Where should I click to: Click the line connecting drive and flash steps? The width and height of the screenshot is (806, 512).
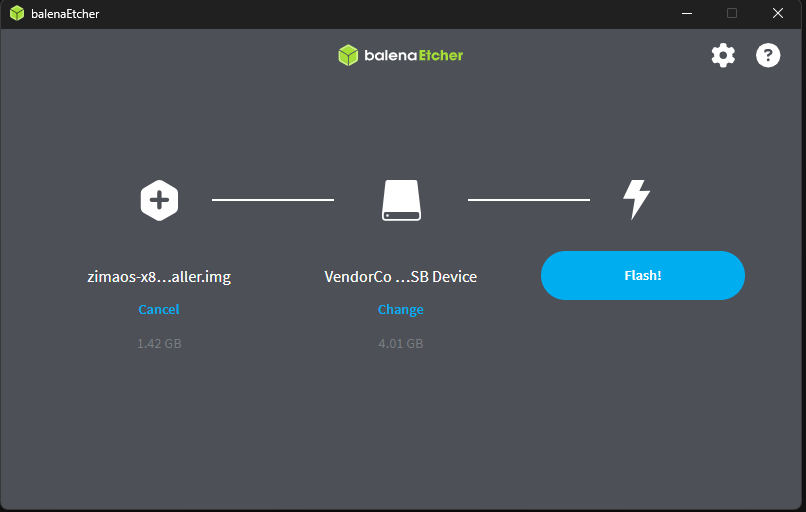pyautogui.click(x=528, y=200)
